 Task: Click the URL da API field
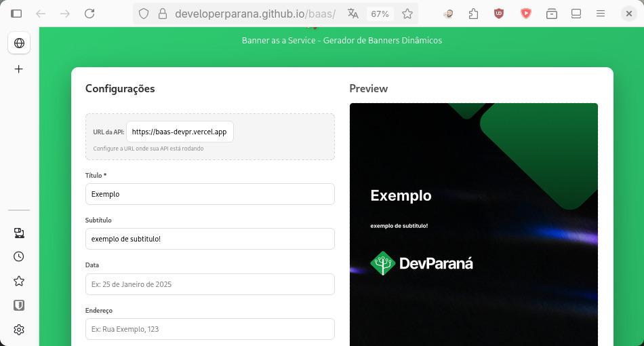point(180,132)
